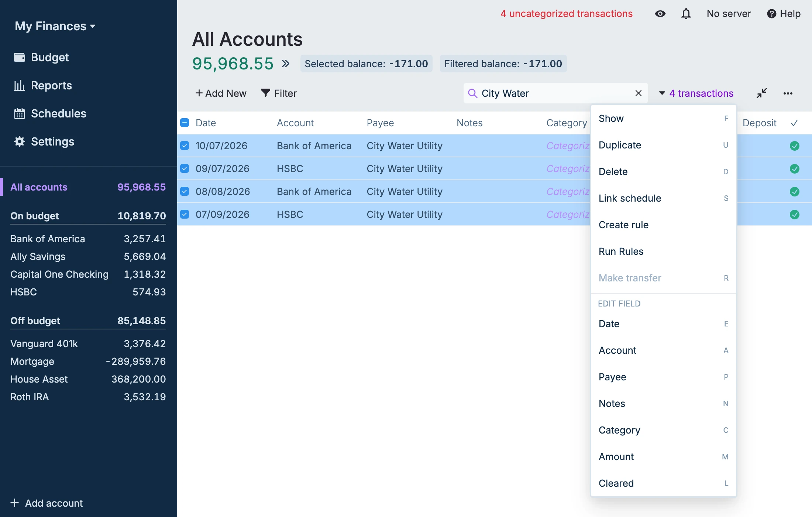Toggle privacy mode eye icon
812x517 pixels.
click(660, 14)
